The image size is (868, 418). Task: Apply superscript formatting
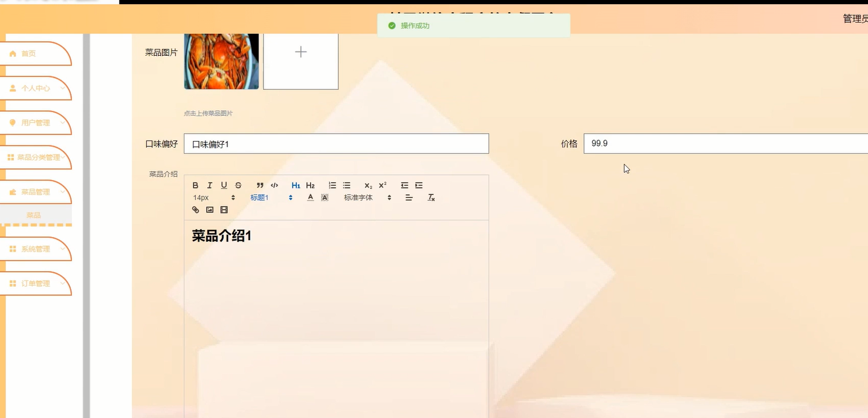click(383, 185)
